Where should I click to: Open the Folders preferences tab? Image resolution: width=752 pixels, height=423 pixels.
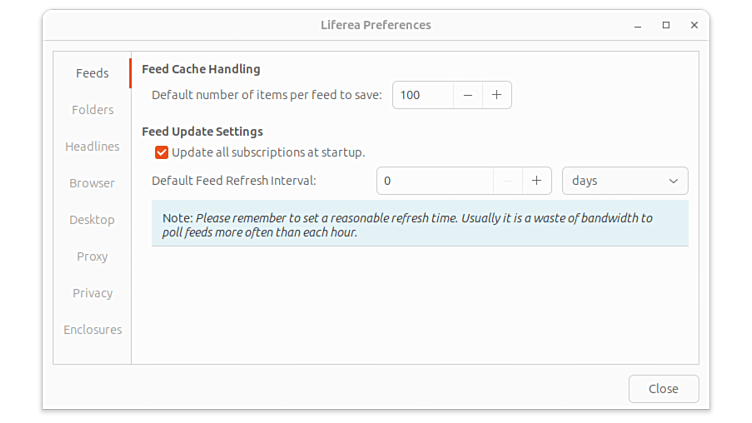(x=92, y=110)
